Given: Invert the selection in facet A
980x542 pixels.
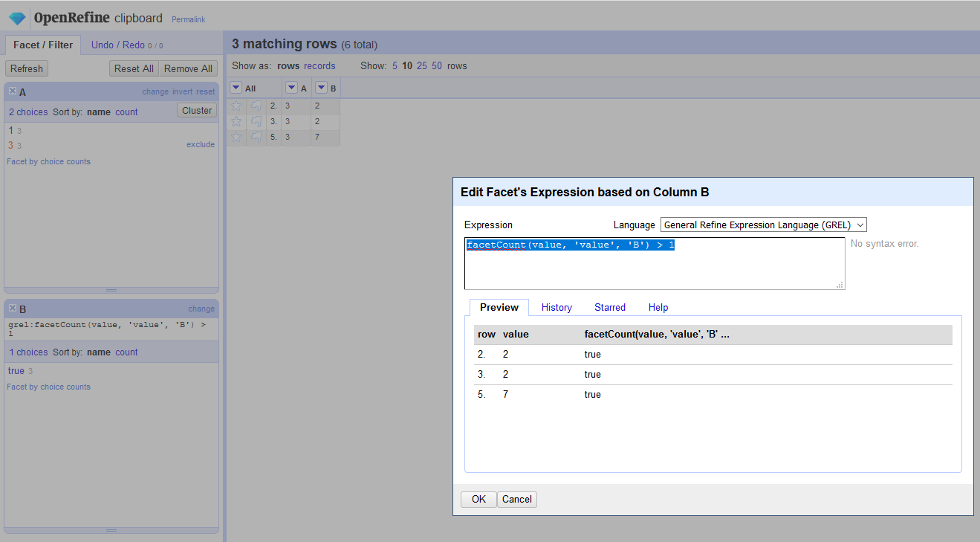Looking at the screenshot, I should tap(183, 92).
